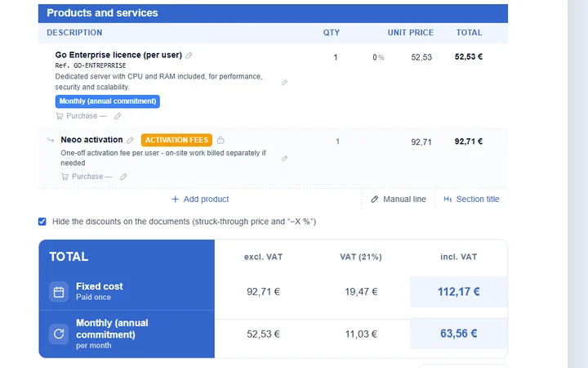588x368 pixels.
Task: Select the 63,56 € monthly incl. VAT
Action: coord(459,334)
